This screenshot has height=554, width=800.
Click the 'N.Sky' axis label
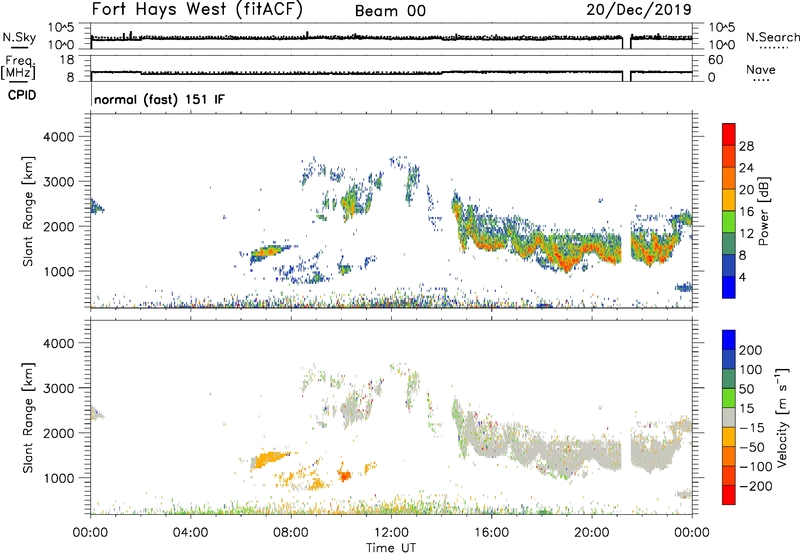click(x=19, y=37)
